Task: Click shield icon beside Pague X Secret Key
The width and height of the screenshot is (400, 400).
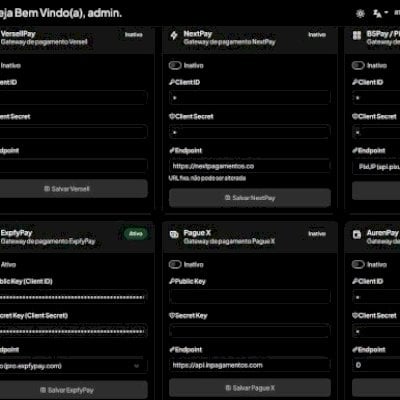Action: coord(172,315)
